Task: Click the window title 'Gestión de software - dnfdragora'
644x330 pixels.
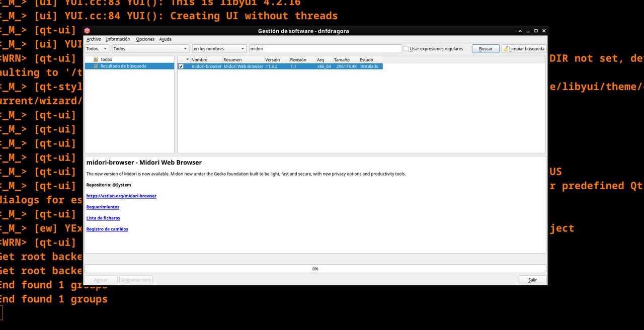Action: click(303, 31)
